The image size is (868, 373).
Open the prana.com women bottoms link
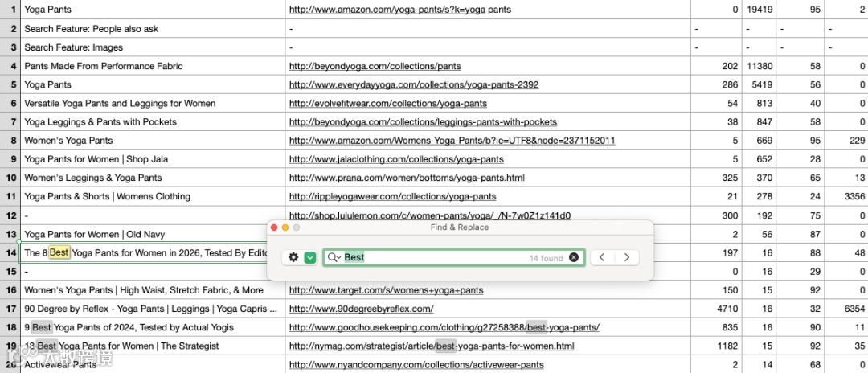(x=407, y=178)
